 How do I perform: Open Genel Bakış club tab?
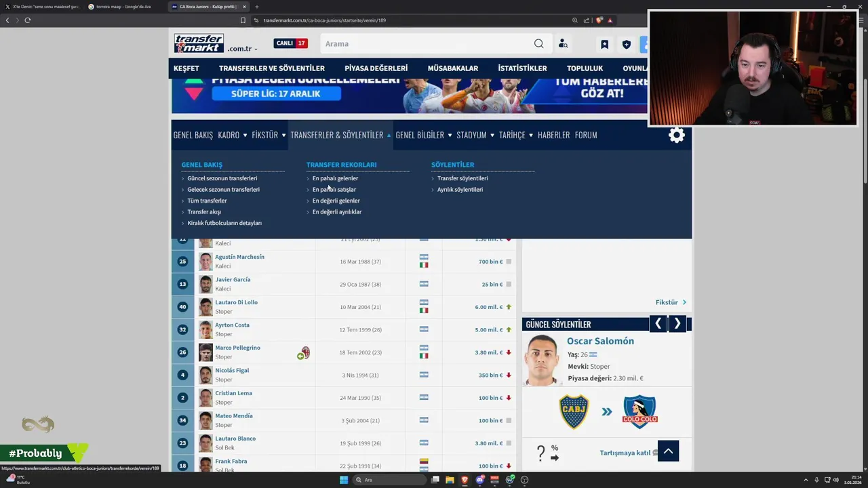pyautogui.click(x=193, y=135)
